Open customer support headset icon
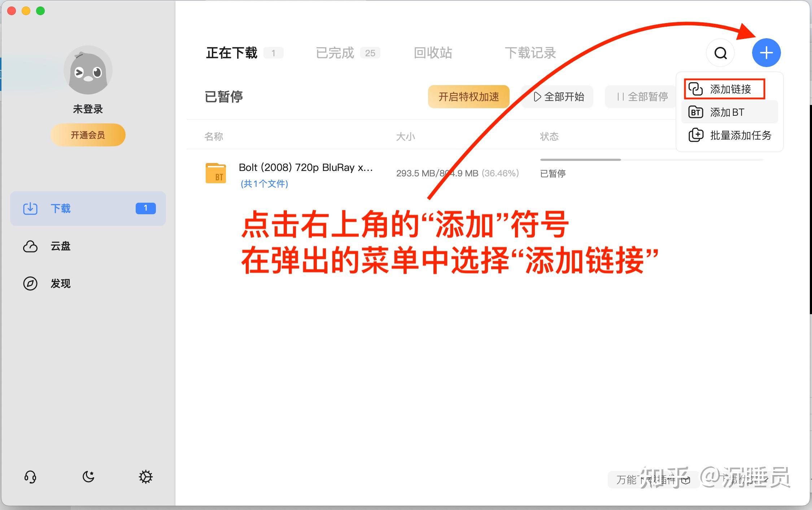Screen dimensions: 812x510 point(30,477)
